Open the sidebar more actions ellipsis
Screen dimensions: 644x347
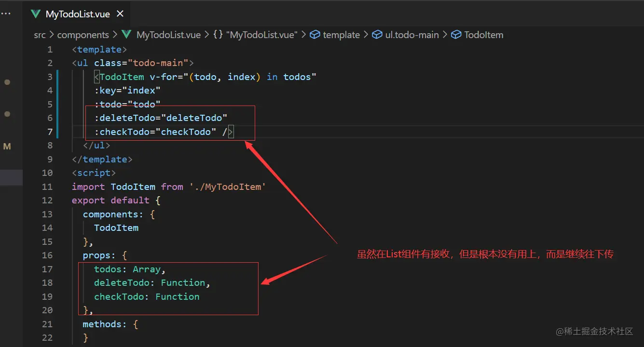(x=6, y=14)
